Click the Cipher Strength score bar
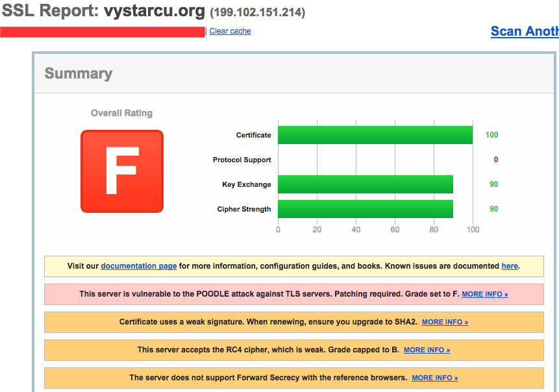The height and width of the screenshot is (392, 559). pyautogui.click(x=366, y=209)
